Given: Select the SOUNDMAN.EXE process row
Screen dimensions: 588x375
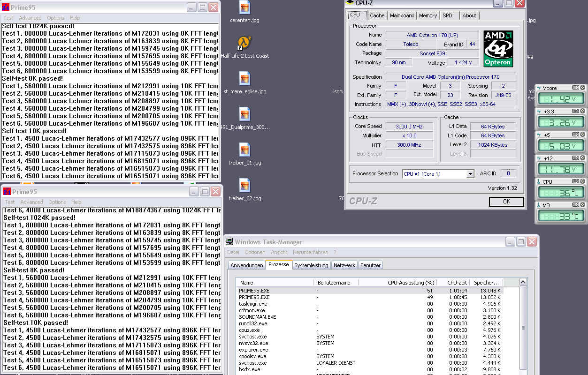Looking at the screenshot, I should [370, 317].
